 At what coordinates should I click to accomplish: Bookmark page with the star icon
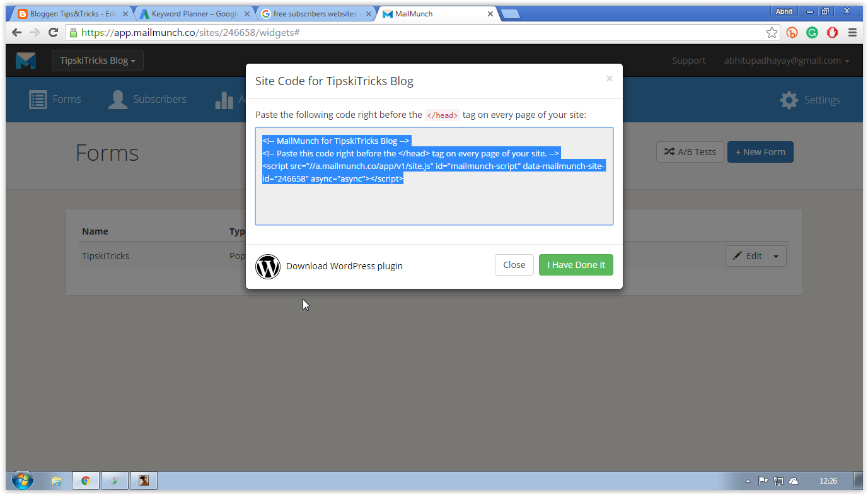coord(772,33)
